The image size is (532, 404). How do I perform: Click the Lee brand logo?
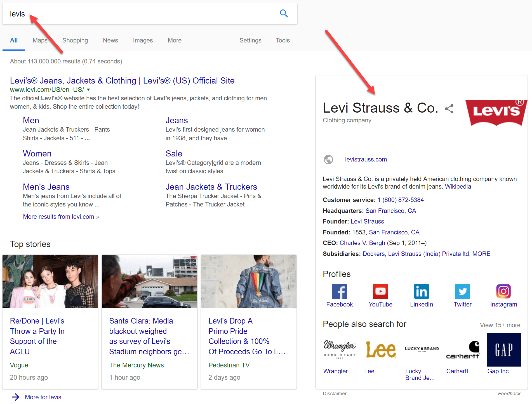coord(381,350)
